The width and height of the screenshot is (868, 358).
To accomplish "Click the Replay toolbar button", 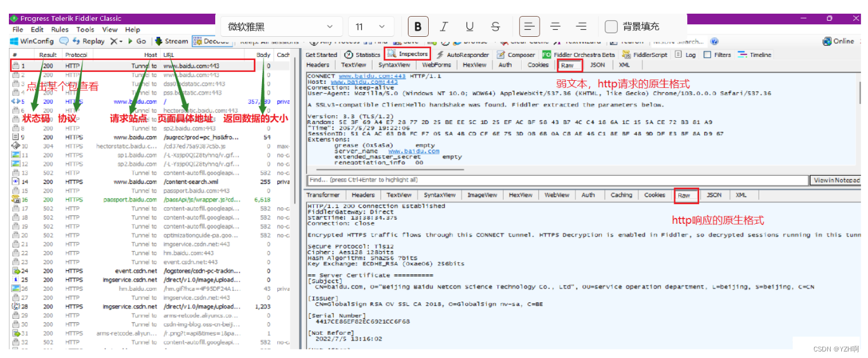I will [x=89, y=42].
